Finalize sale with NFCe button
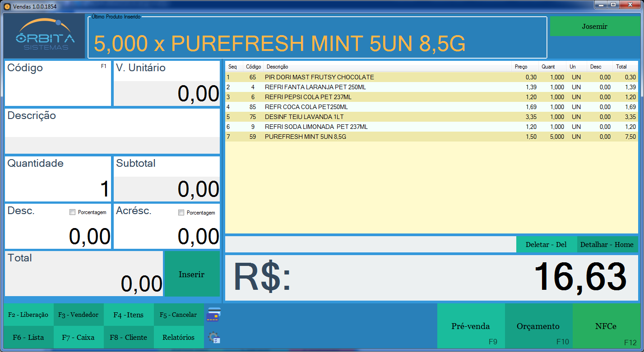 (606, 326)
